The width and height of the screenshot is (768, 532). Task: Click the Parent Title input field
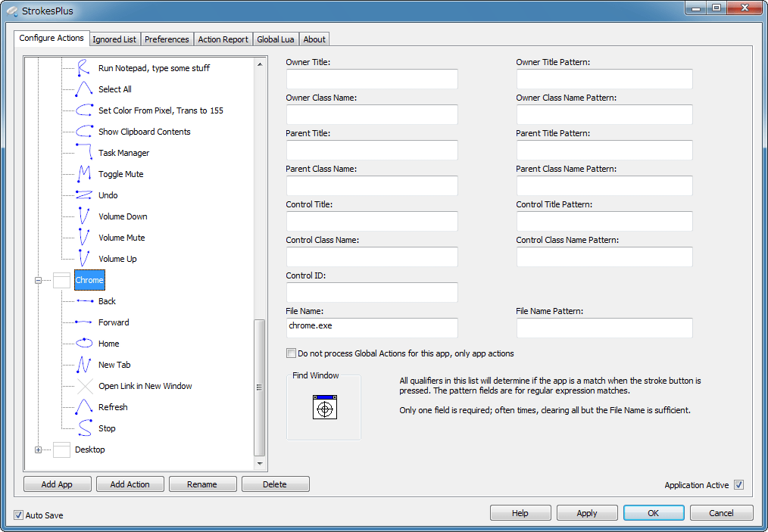click(372, 150)
